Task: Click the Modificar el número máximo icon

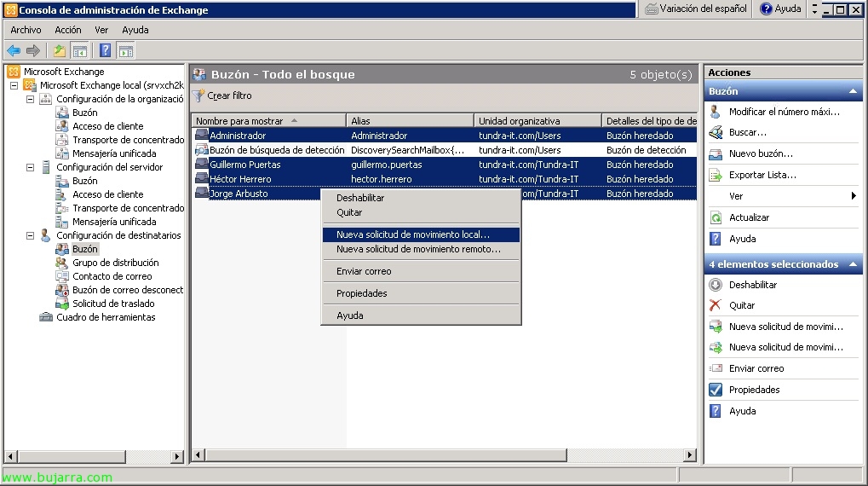Action: point(716,112)
